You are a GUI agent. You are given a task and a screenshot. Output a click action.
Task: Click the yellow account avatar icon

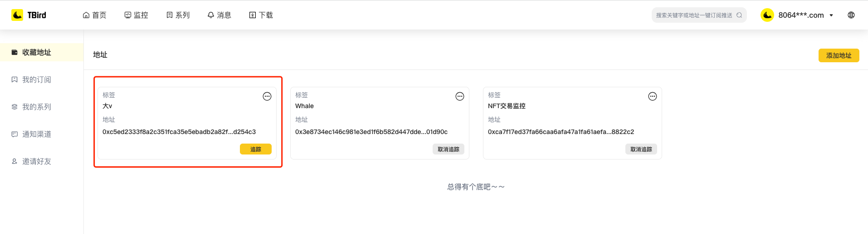(x=767, y=15)
